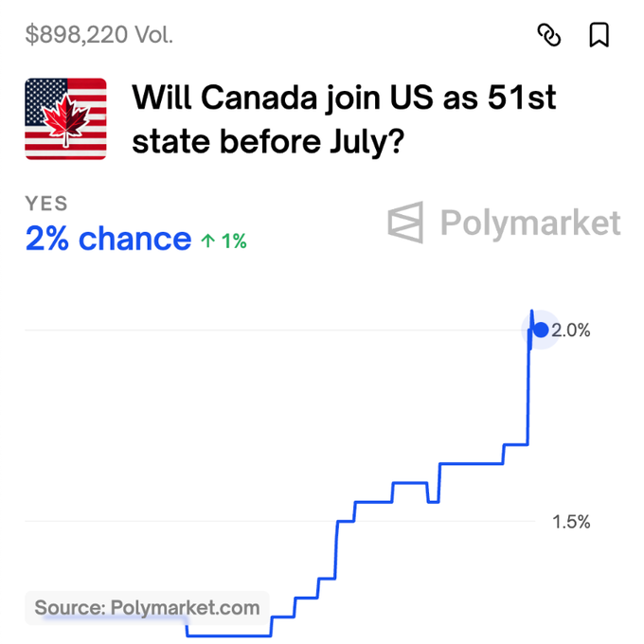Open the Source: Polymarket.com badge
This screenshot has width=644, height=644.
[x=147, y=608]
